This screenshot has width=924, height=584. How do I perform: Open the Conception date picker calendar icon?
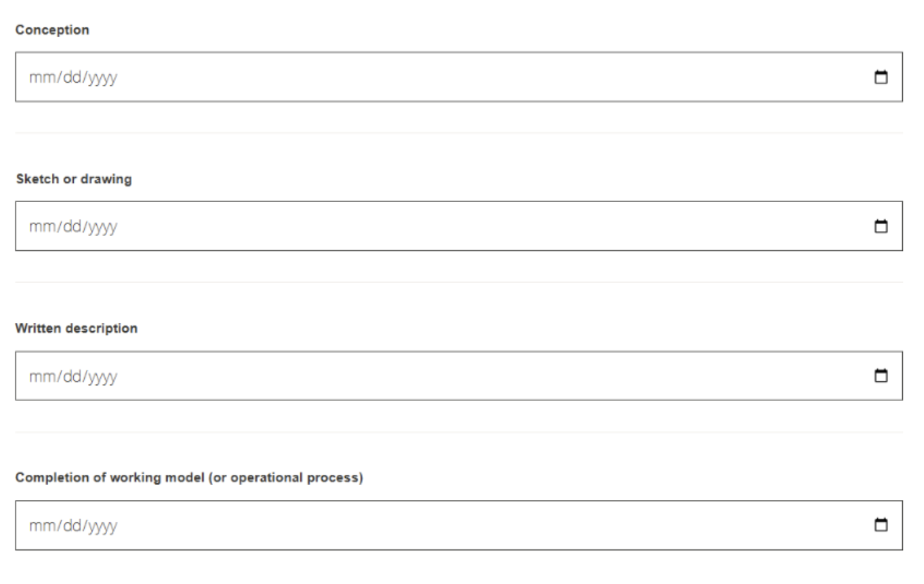point(881,77)
